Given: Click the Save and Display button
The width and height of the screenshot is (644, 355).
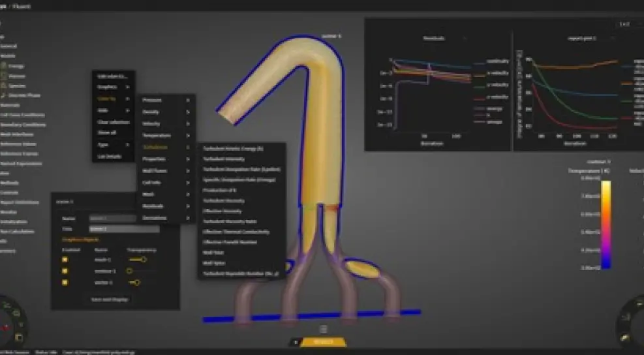Looking at the screenshot, I should click(x=109, y=300).
